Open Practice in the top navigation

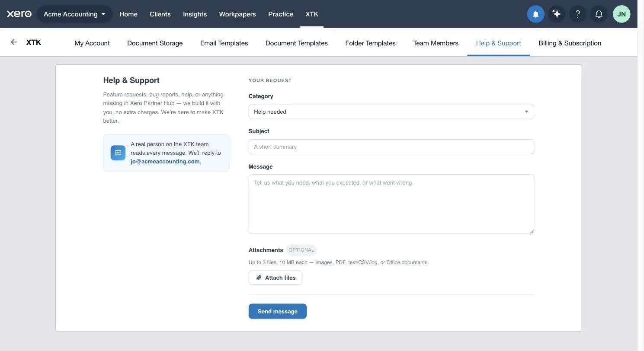[x=281, y=14]
